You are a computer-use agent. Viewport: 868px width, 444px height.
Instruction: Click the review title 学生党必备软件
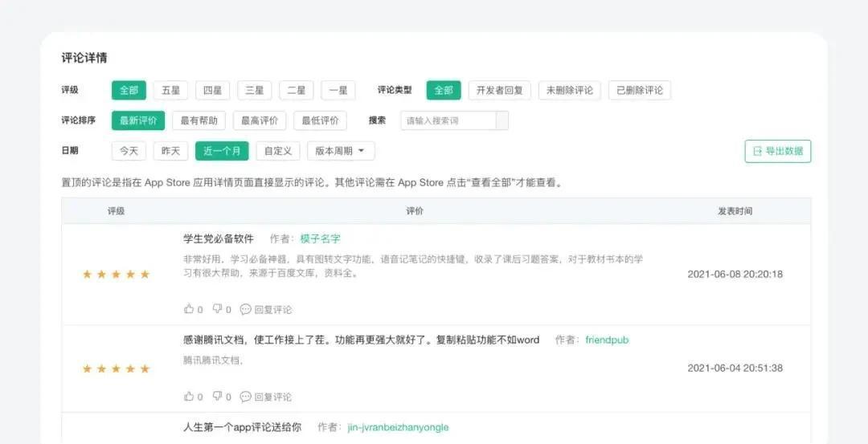(218, 239)
